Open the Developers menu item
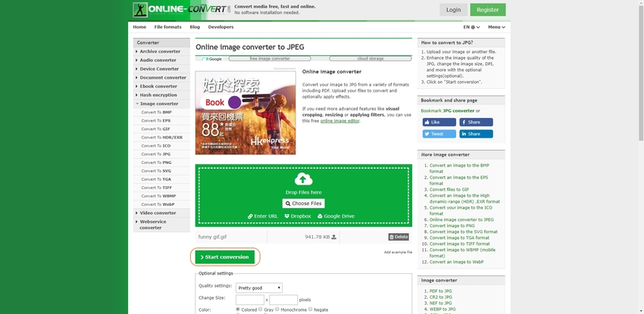This screenshot has height=314, width=644. coord(220,27)
